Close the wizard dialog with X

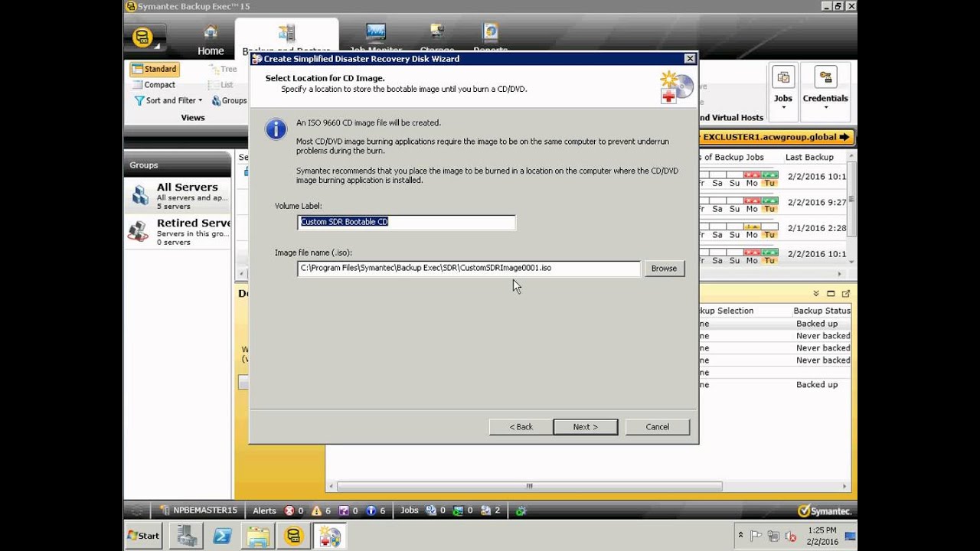tap(690, 59)
